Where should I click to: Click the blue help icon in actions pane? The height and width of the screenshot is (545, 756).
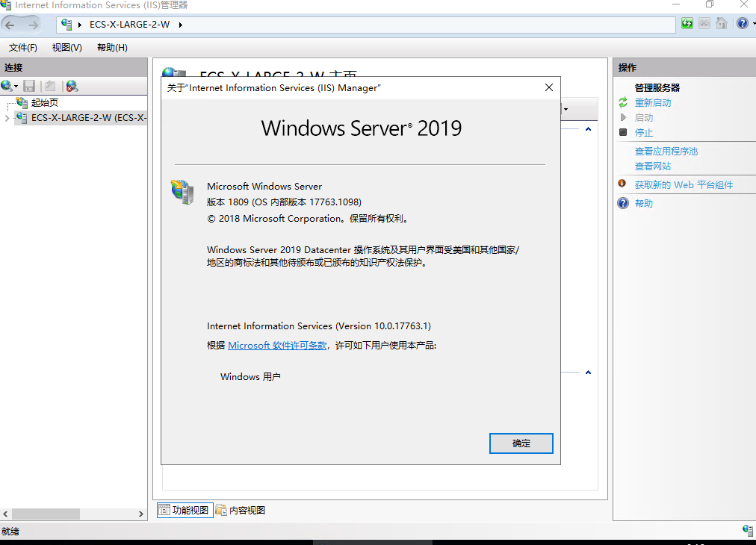click(x=623, y=203)
